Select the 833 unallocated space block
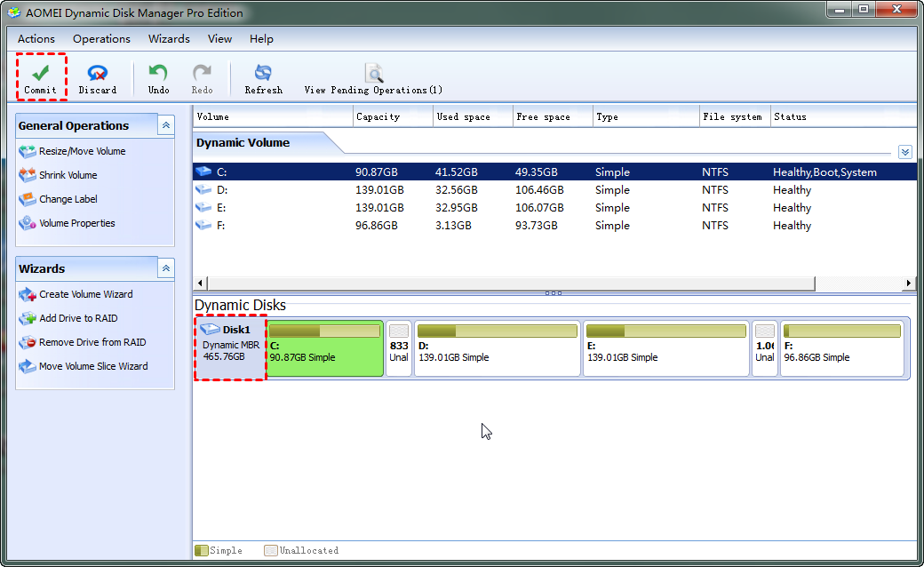This screenshot has height=567, width=924. click(399, 348)
